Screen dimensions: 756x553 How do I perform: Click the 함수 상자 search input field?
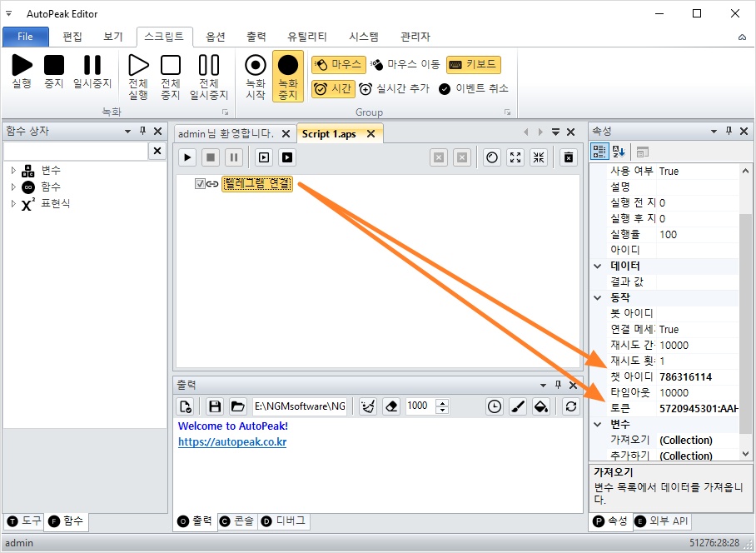[76, 151]
